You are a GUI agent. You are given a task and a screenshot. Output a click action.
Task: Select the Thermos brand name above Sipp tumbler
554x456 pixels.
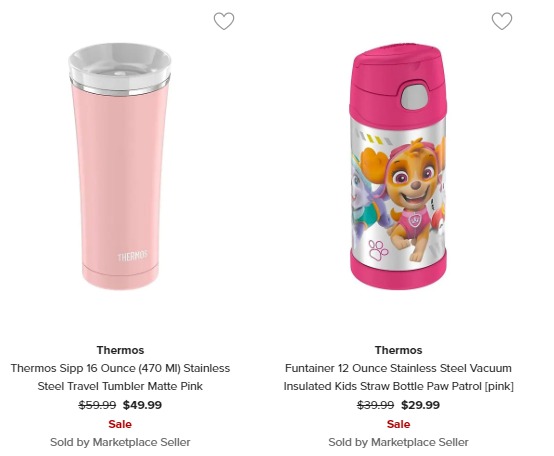tap(120, 350)
